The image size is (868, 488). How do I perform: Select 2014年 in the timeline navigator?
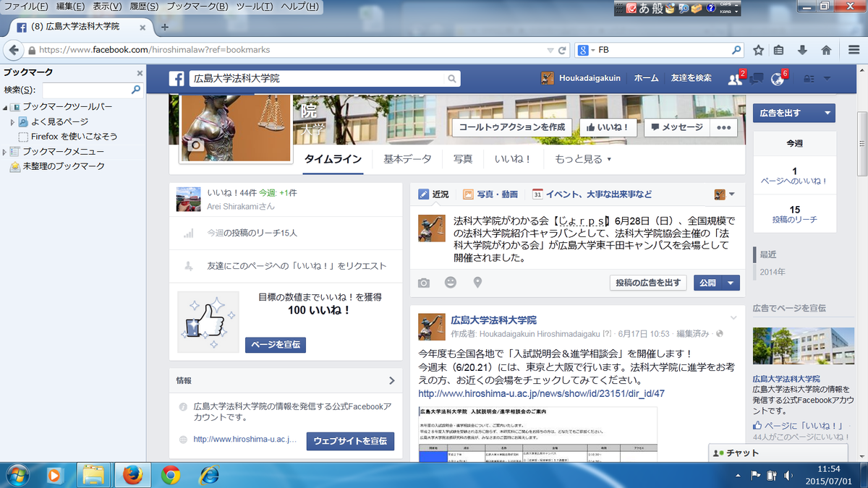771,272
